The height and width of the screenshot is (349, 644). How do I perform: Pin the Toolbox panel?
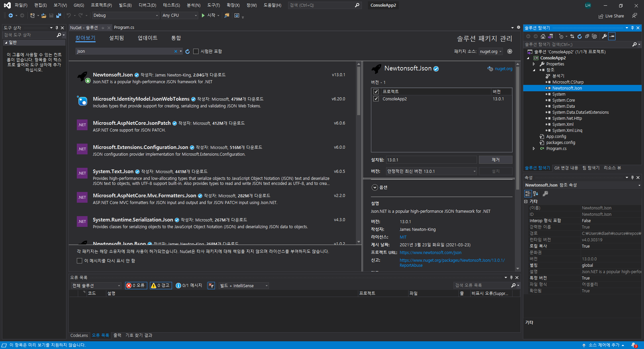click(57, 28)
